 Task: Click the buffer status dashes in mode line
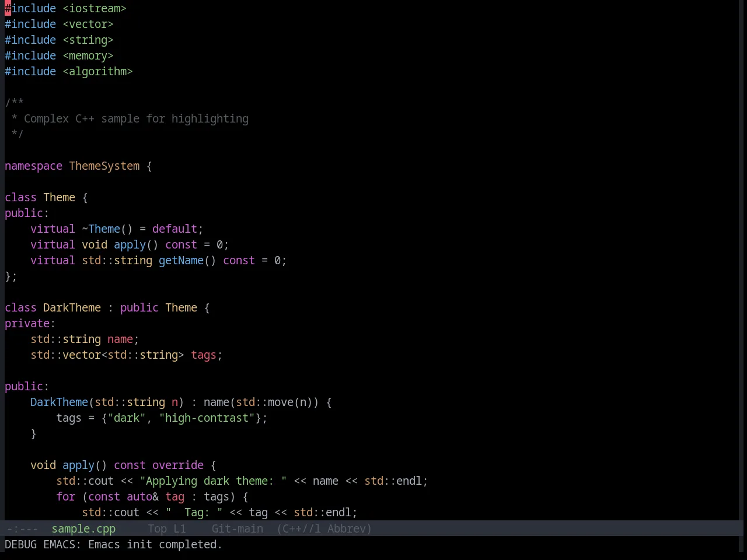point(22,528)
